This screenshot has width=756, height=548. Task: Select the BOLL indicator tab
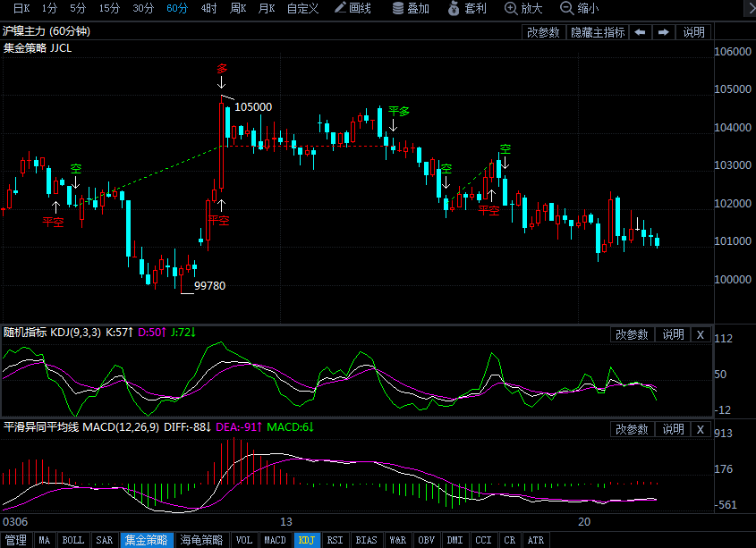[72, 540]
